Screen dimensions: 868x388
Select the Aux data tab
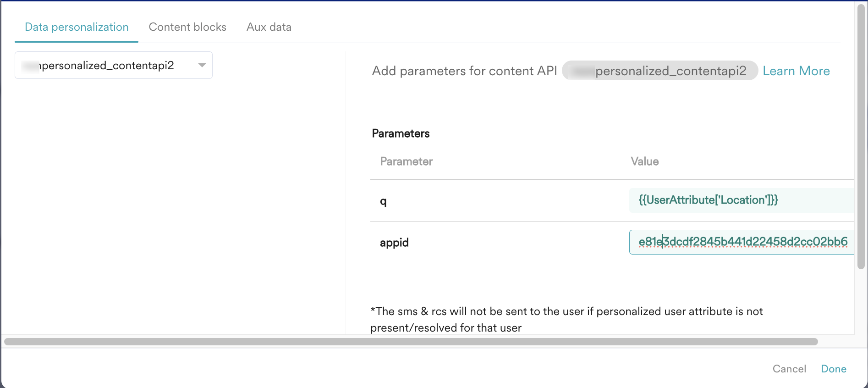point(269,27)
